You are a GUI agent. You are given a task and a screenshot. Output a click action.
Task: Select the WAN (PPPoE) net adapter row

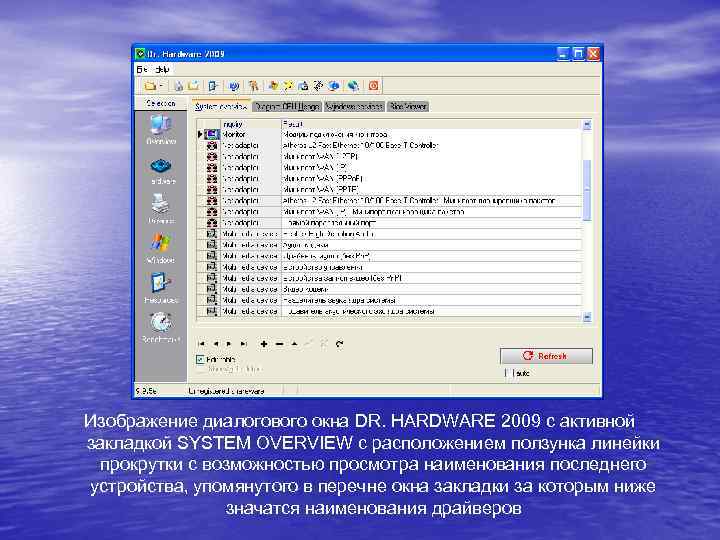click(389, 178)
